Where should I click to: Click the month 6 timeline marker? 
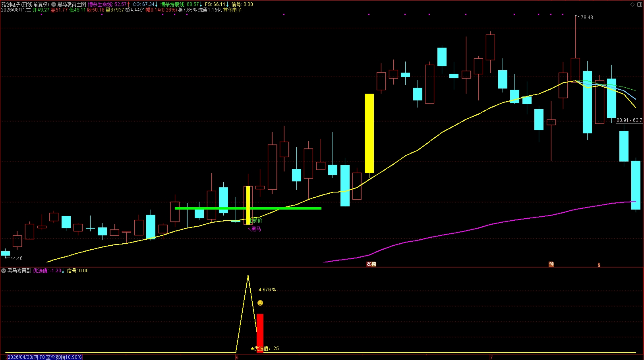[x=237, y=357]
